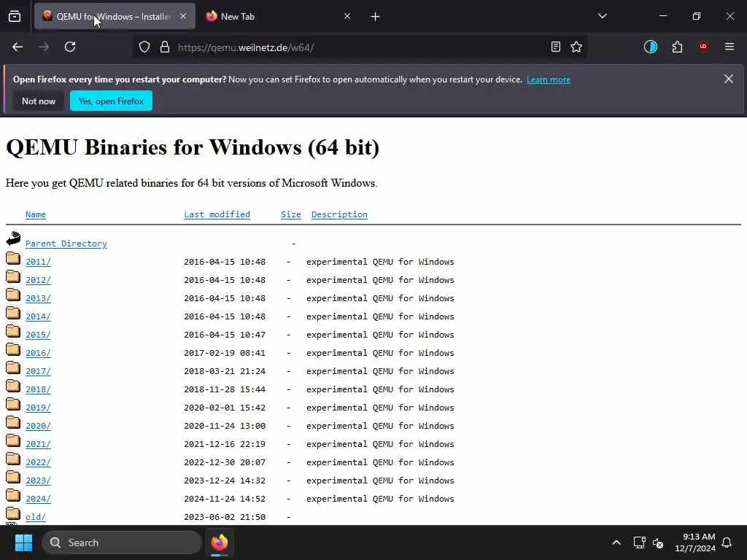Open tracking protection shield icon
This screenshot has height=560, width=747.
tap(144, 47)
